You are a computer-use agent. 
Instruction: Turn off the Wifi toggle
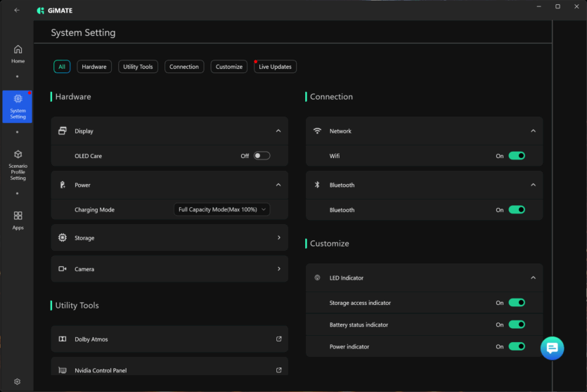[517, 156]
